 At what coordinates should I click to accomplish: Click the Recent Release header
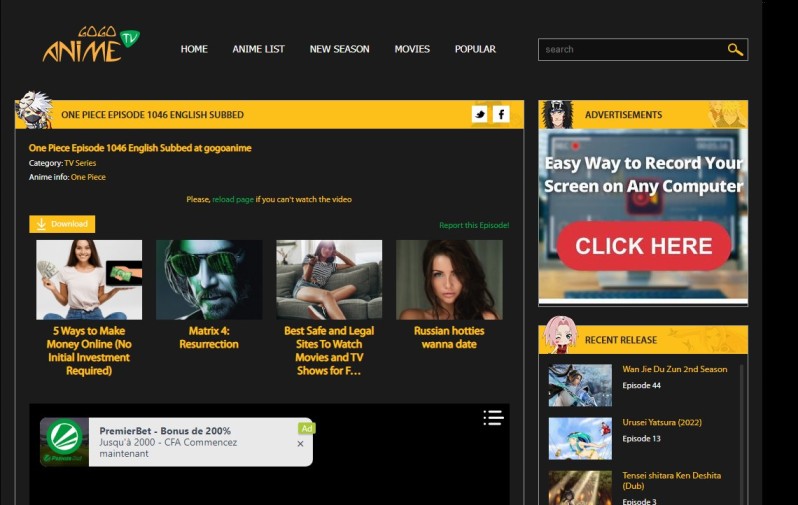(x=643, y=340)
